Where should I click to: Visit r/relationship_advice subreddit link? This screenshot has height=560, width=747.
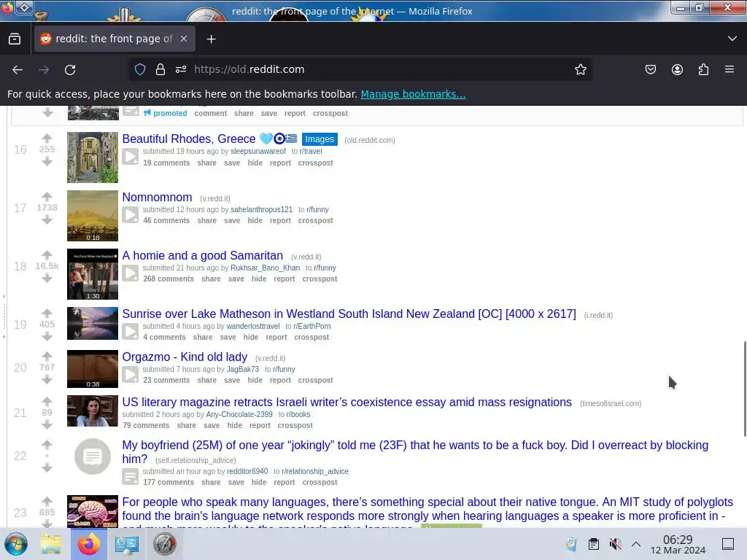click(x=315, y=472)
